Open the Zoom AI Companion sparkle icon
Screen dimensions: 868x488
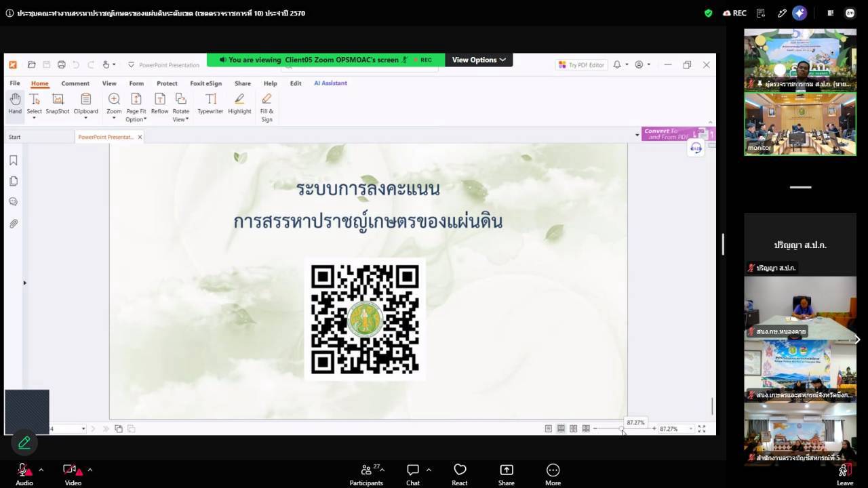(800, 13)
